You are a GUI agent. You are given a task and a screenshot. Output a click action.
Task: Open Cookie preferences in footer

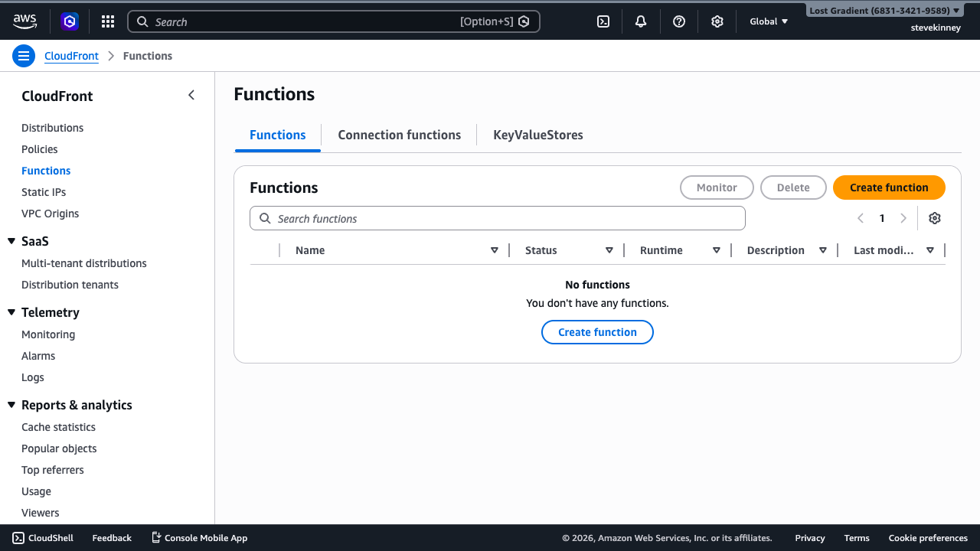point(928,538)
